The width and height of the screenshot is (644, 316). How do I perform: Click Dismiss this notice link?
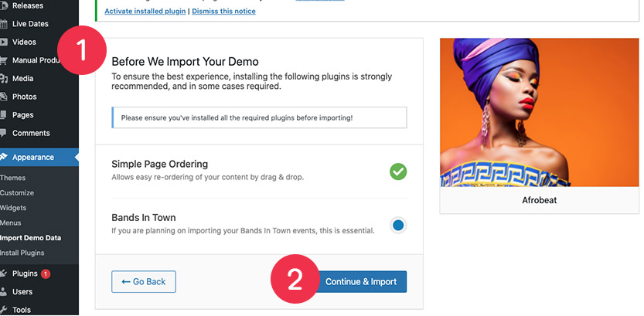coord(224,11)
